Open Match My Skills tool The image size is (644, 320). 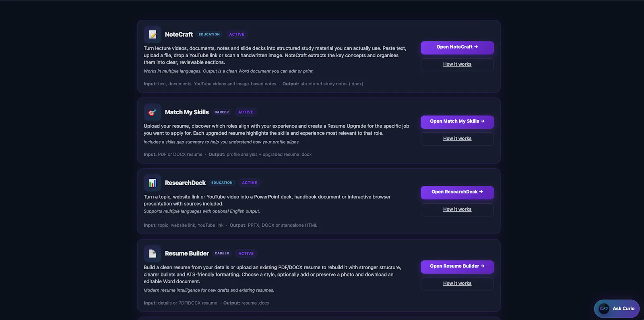tap(457, 121)
